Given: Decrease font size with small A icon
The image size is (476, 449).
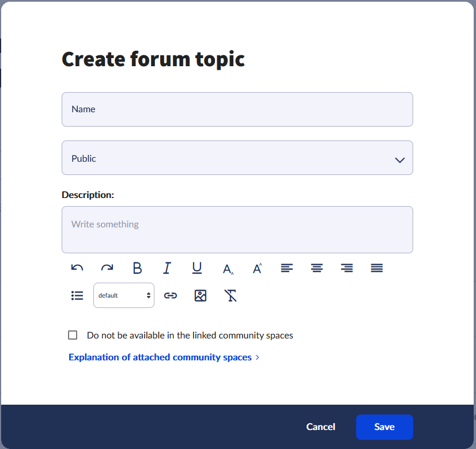Looking at the screenshot, I should pyautogui.click(x=228, y=269).
